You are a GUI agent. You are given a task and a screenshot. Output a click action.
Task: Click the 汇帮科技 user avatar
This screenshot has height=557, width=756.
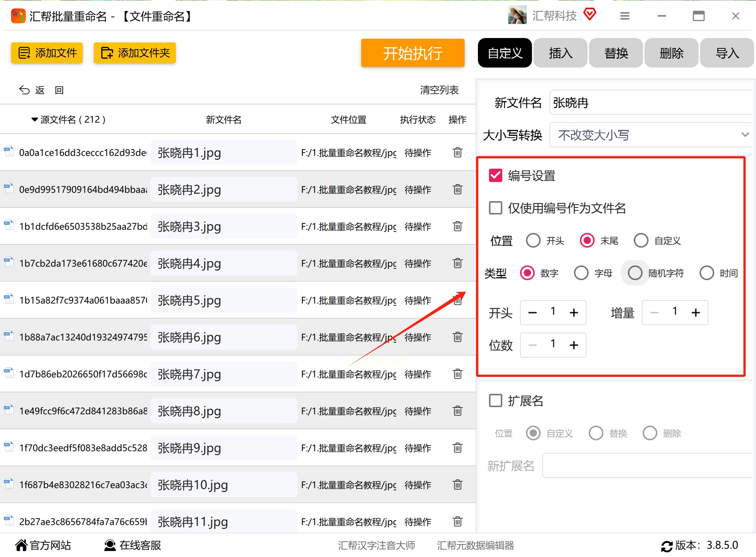(517, 16)
